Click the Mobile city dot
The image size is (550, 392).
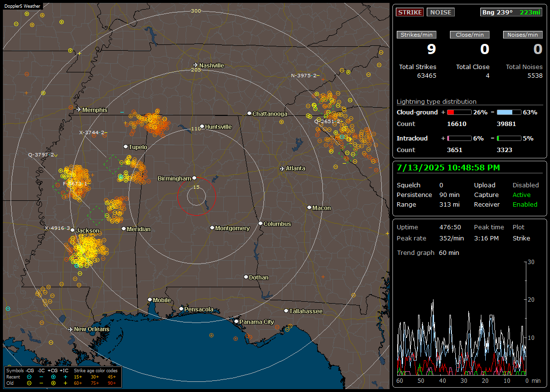(150, 300)
